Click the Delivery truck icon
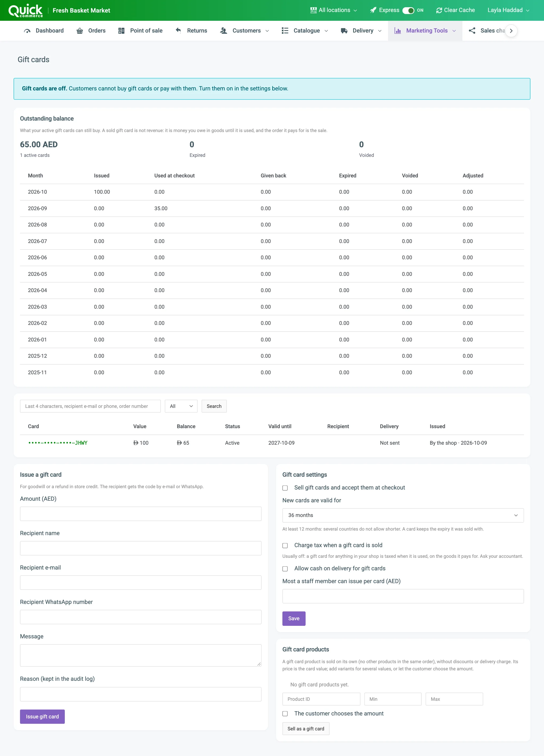Screen dimensions: 544x756 coord(344,31)
